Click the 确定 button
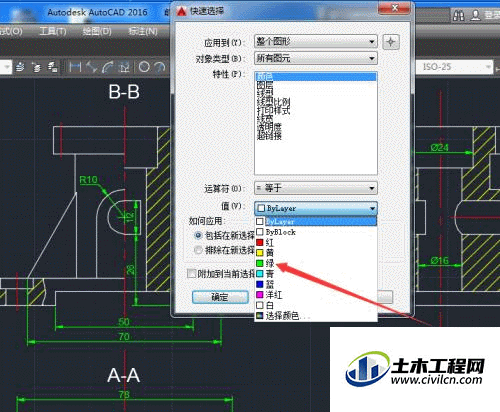The height and width of the screenshot is (412, 500). 220,297
